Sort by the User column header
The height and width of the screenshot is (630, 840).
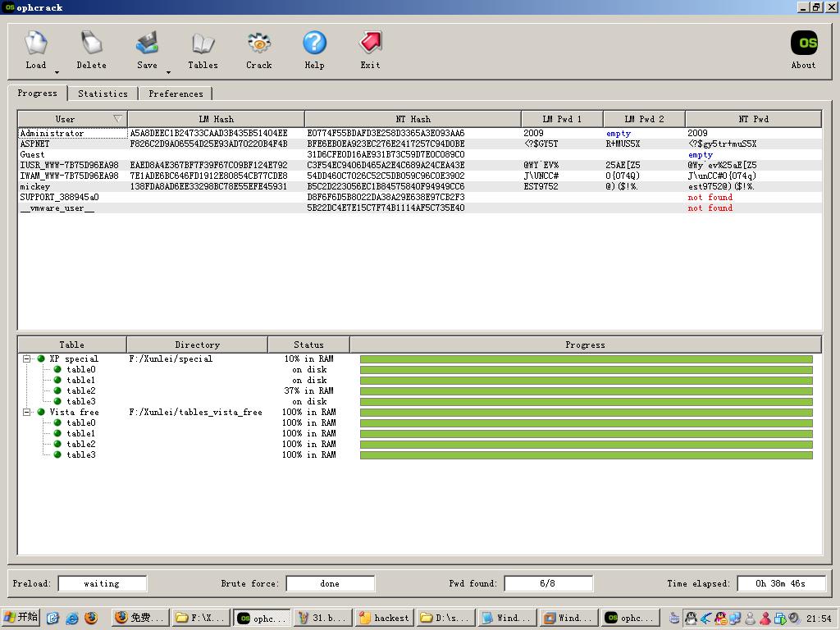coord(72,119)
